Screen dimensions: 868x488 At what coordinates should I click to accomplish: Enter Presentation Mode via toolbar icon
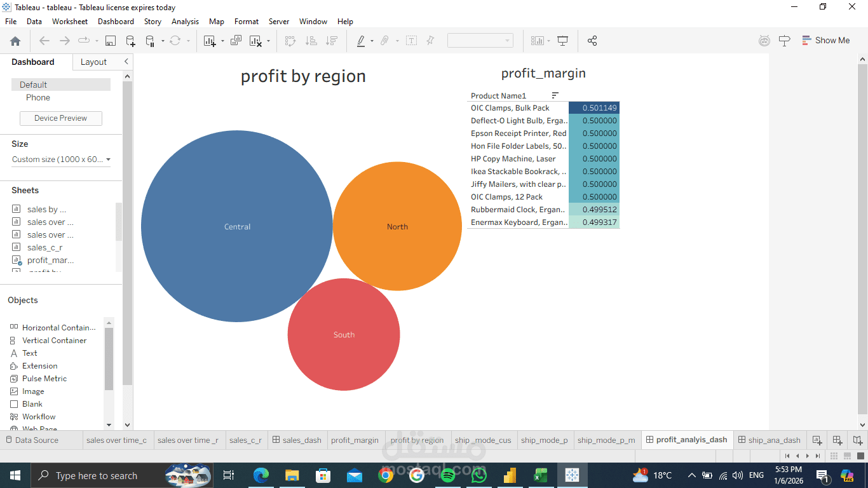tap(563, 40)
